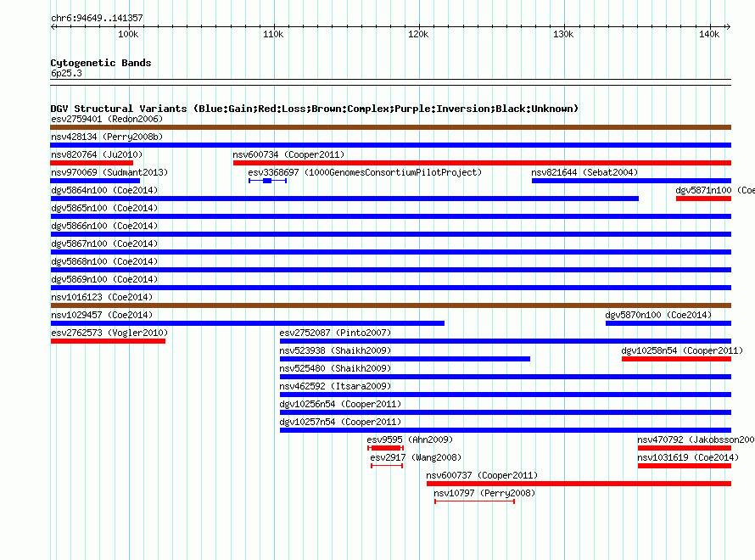The image size is (755, 560).
Task: Click the esv2917 (Wang2008) thin red glyph
Action: point(387,466)
